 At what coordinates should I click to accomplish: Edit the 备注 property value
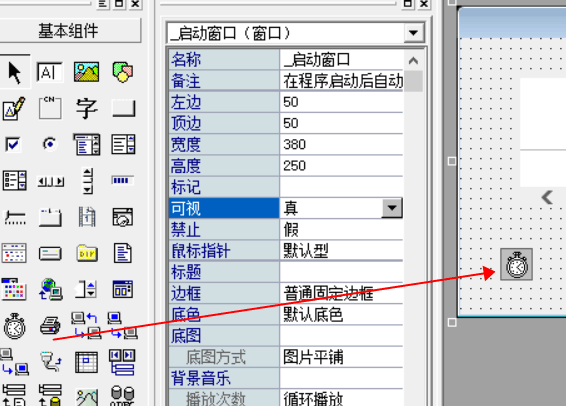tap(341, 81)
